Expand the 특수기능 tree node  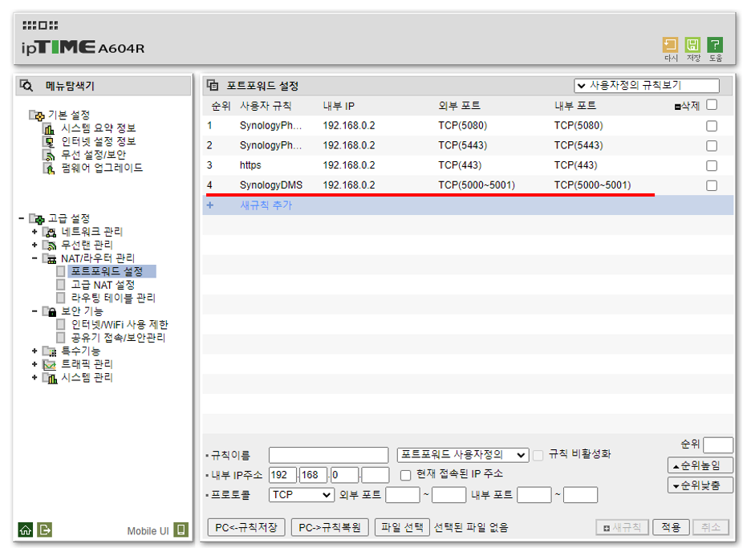[x=35, y=351]
